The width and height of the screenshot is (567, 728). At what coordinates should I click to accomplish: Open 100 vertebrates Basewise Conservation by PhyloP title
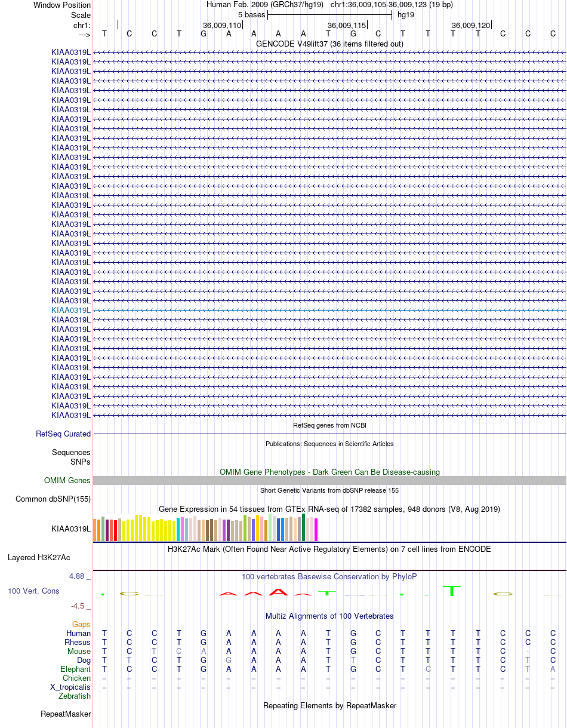329,577
